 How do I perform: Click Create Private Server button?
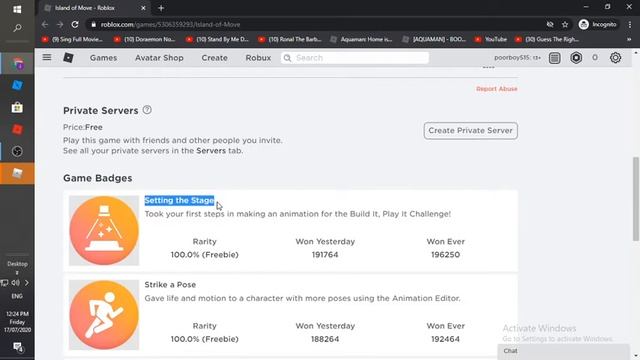pos(470,131)
